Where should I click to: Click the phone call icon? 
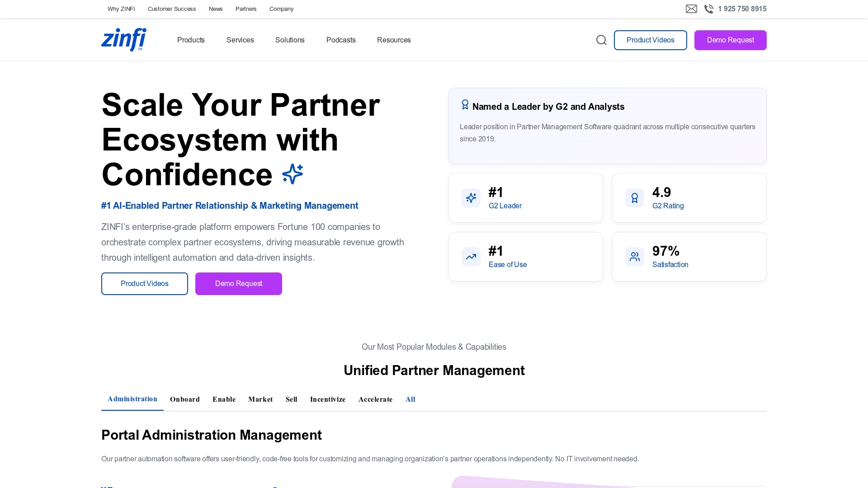pyautogui.click(x=709, y=9)
